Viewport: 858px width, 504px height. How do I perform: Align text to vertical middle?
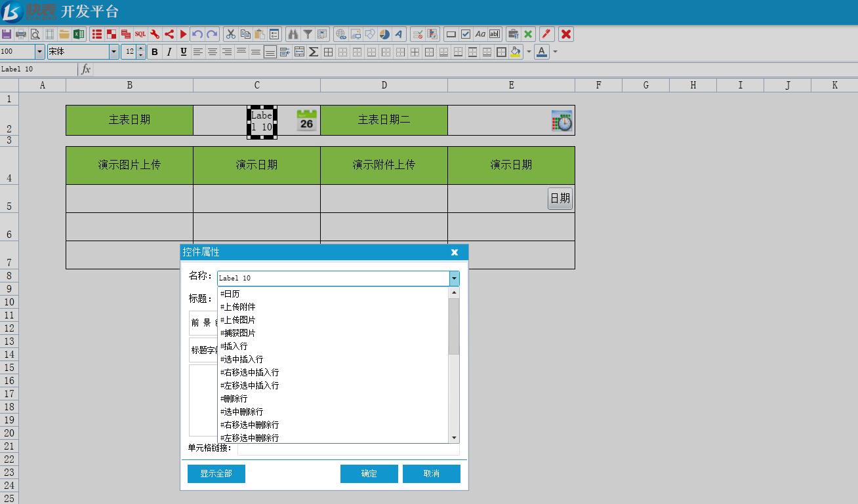256,52
